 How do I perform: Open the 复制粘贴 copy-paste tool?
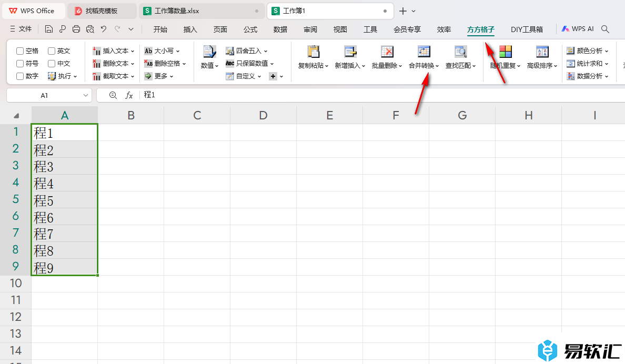314,57
